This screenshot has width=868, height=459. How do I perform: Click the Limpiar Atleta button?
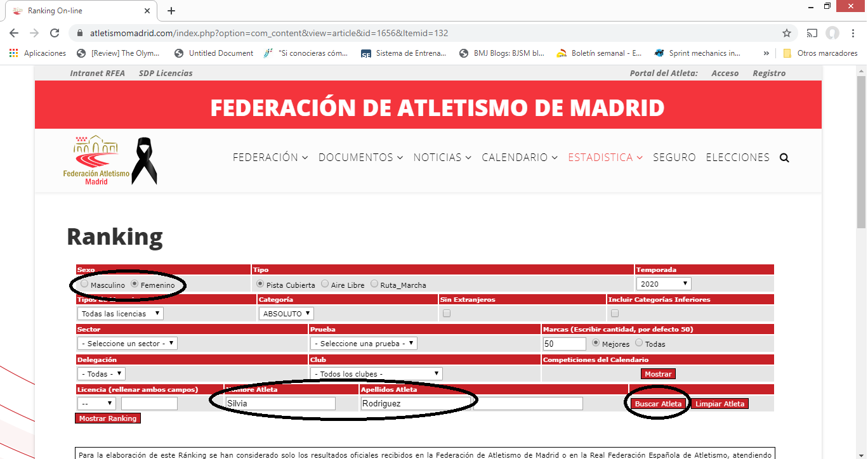point(720,404)
